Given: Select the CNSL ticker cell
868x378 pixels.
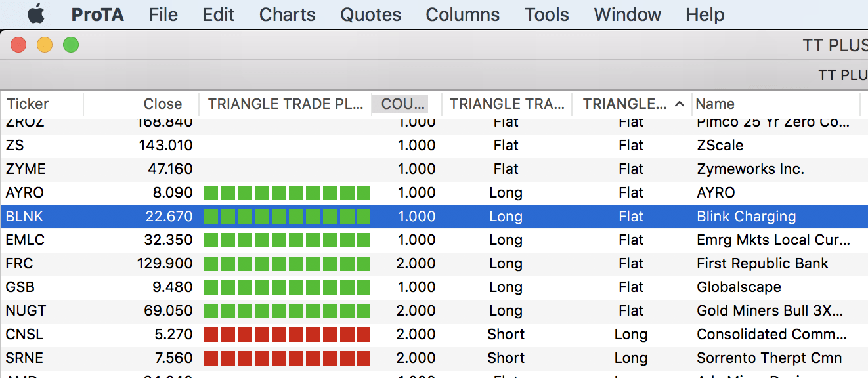Looking at the screenshot, I should click(24, 335).
